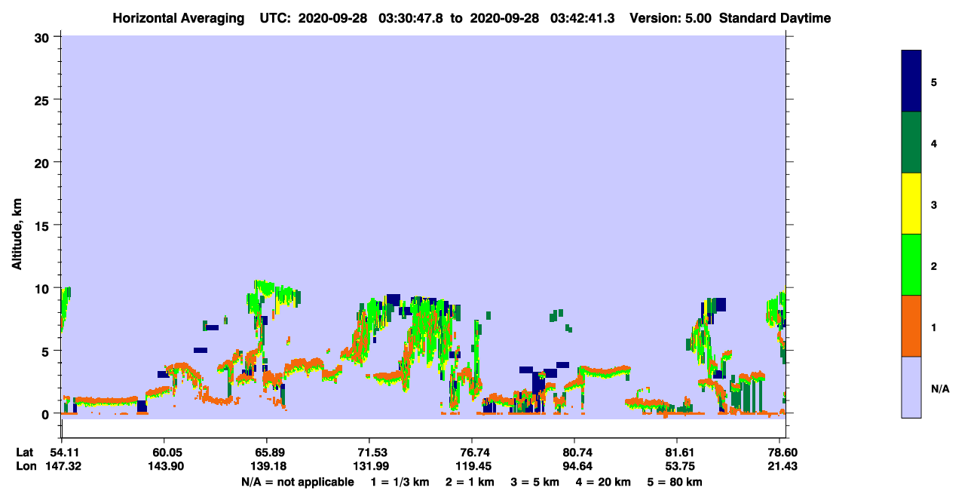Viewport: 980px width, 503px height.
Task: Click the footnote "3 = 5 km"
Action: click(535, 482)
